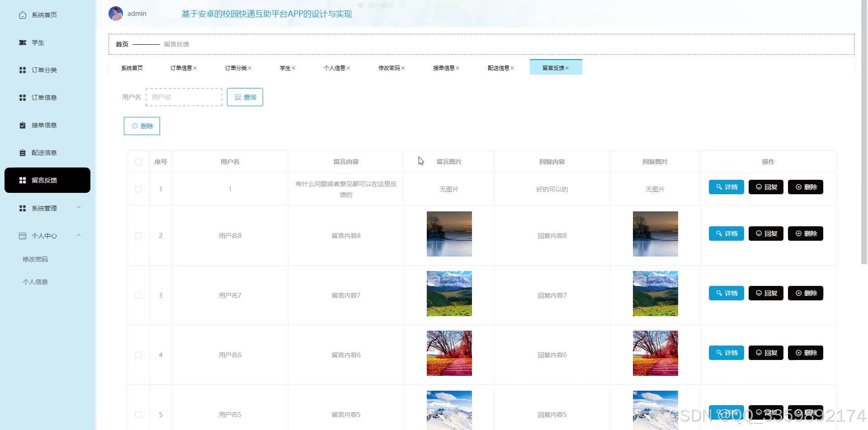Click the admin username label
The height and width of the screenshot is (430, 868).
137,14
